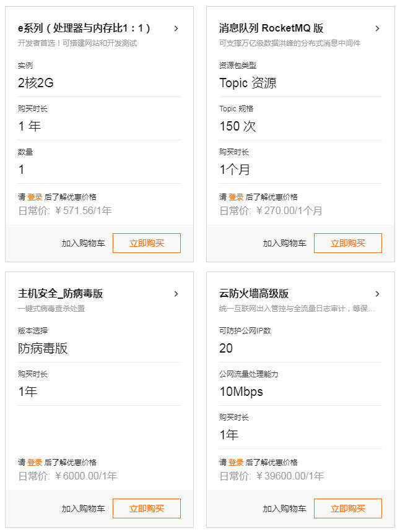400x532 pixels.
Task: Click 登录 link in 云防火墙 card
Action: pyautogui.click(x=236, y=463)
